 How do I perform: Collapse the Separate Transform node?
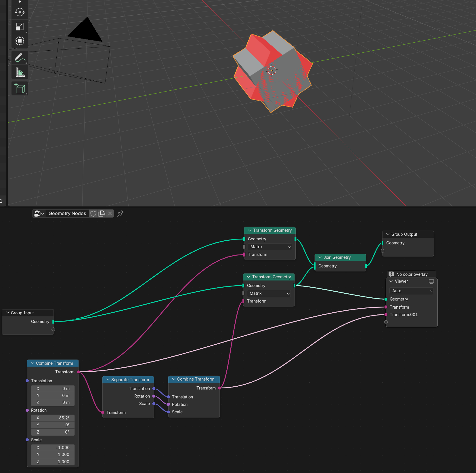coord(108,380)
